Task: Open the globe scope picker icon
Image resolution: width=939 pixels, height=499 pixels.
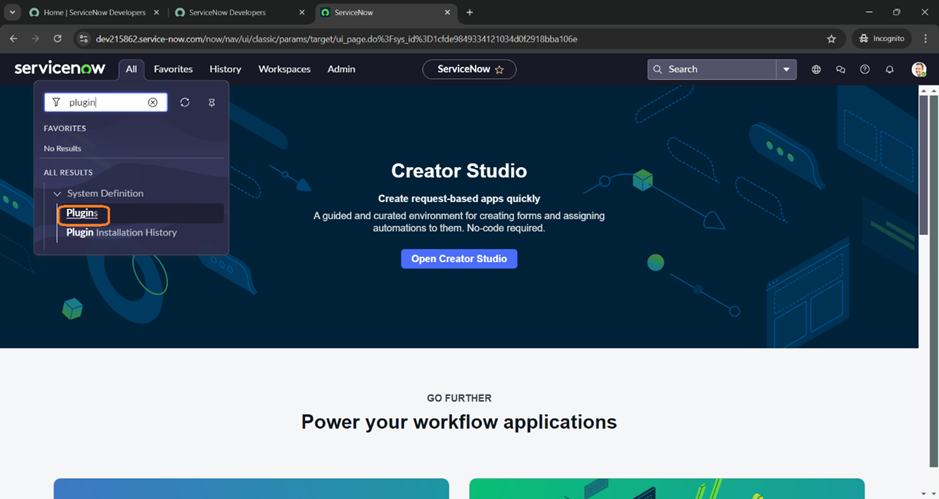Action: tap(816, 69)
